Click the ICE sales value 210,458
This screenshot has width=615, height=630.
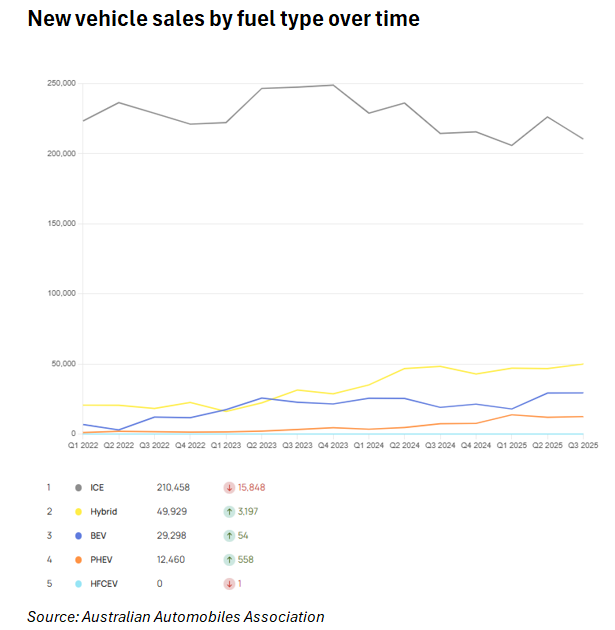[x=172, y=487]
